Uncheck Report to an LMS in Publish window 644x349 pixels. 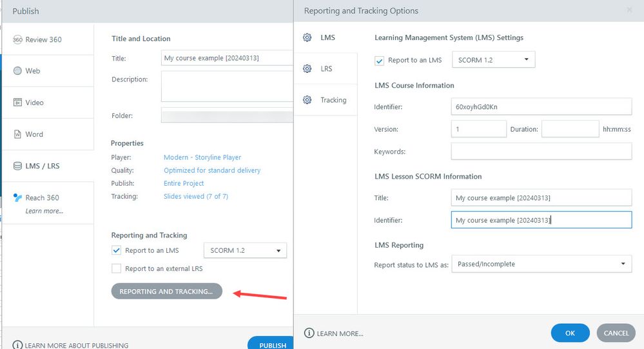(116, 250)
